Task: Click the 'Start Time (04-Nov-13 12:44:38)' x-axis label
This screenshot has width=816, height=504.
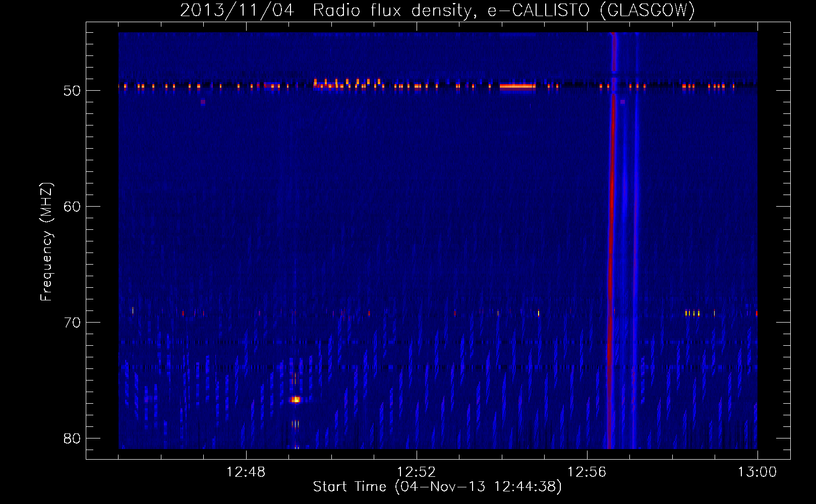Action: [x=437, y=487]
